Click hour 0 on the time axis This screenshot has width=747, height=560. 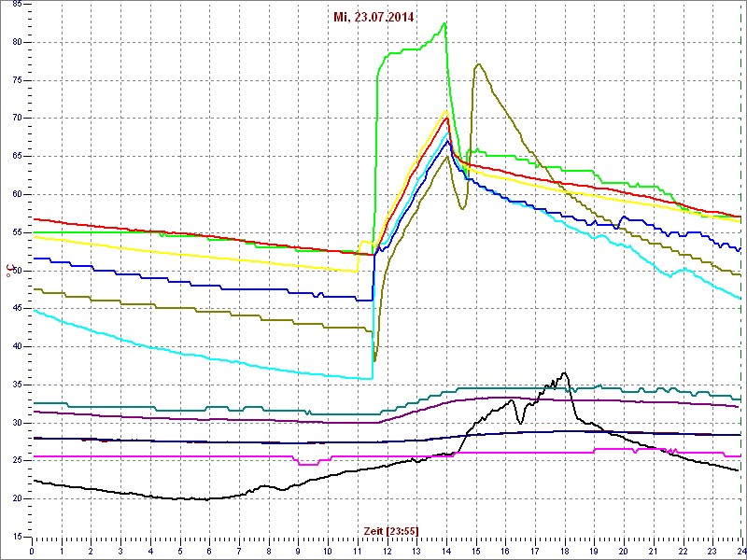[x=32, y=550]
